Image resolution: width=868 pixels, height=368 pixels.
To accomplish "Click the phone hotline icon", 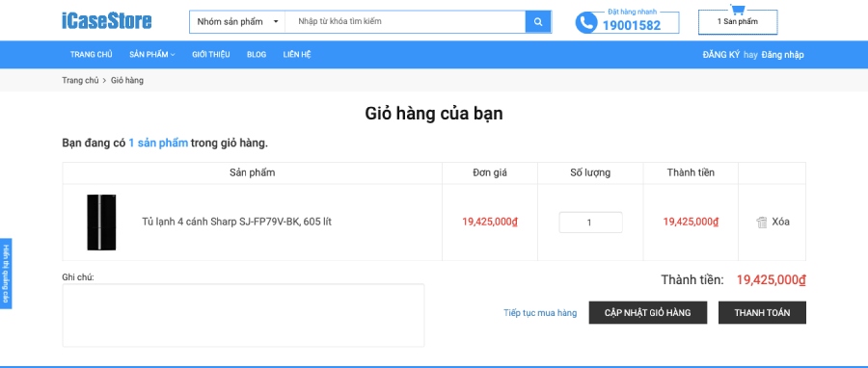I will coord(585,23).
